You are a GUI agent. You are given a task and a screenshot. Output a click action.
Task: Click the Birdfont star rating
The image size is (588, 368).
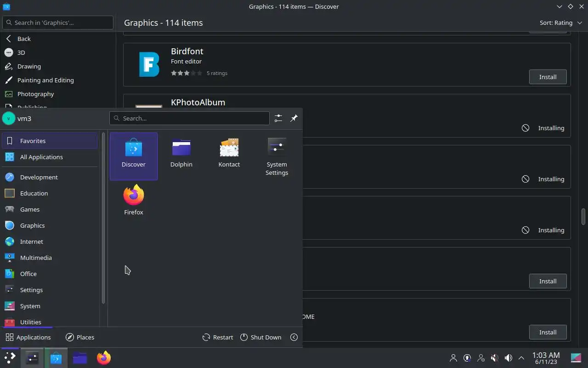[x=187, y=73]
